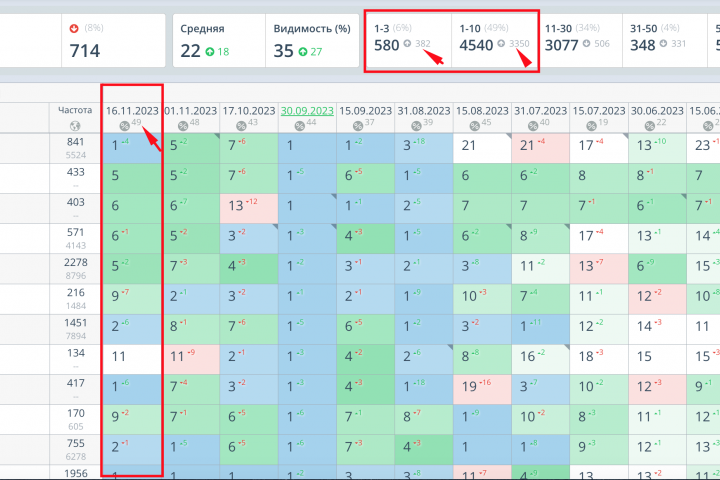Image resolution: width=720 pixels, height=480 pixels.
Task: Select the 31-50 positions card showing 348
Action: tap(664, 40)
